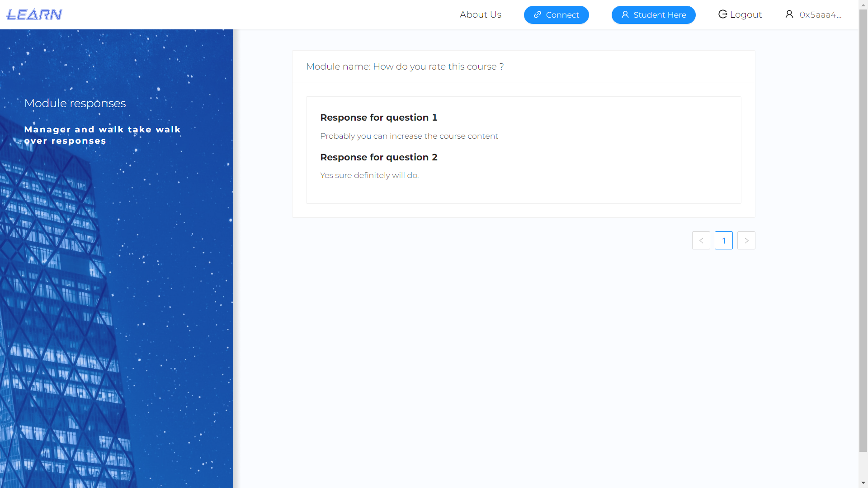The width and height of the screenshot is (868, 488).
Task: Click the answer text 'Yes sure definitely will do'
Action: [x=369, y=175]
